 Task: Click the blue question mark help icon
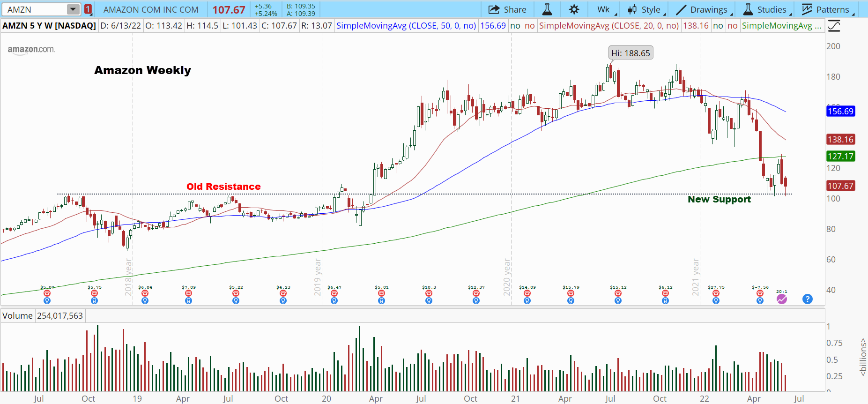(x=807, y=299)
